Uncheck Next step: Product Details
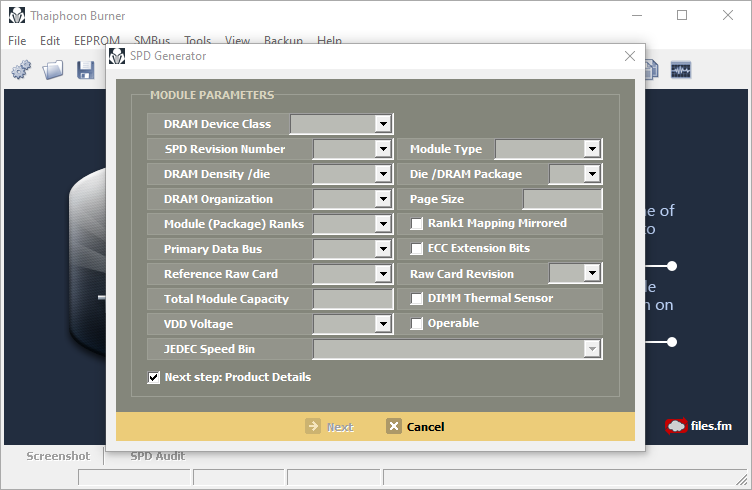Screen dimensions: 752x490 click(x=153, y=377)
